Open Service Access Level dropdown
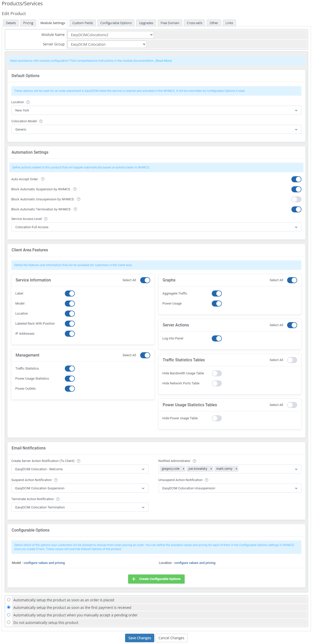Image resolution: width=313 pixels, height=644 pixels. tap(156, 227)
